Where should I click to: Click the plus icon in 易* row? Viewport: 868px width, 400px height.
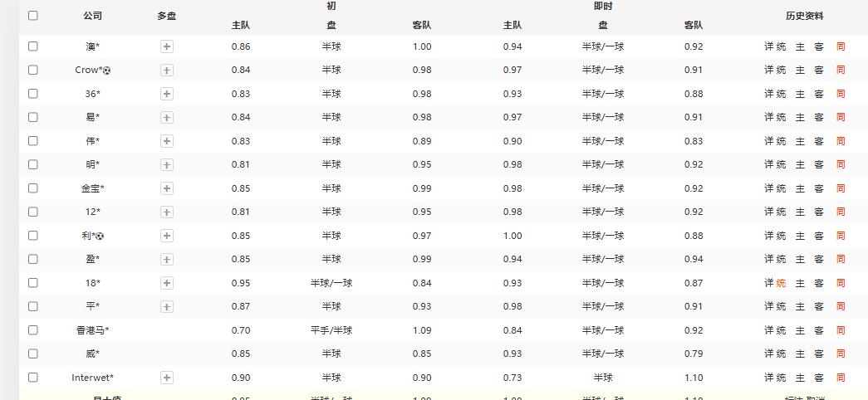(166, 118)
